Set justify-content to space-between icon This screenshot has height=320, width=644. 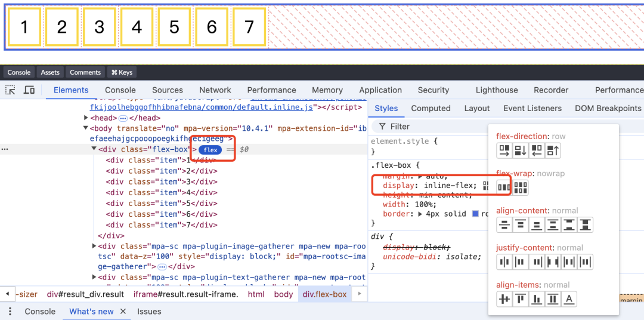[x=553, y=262]
